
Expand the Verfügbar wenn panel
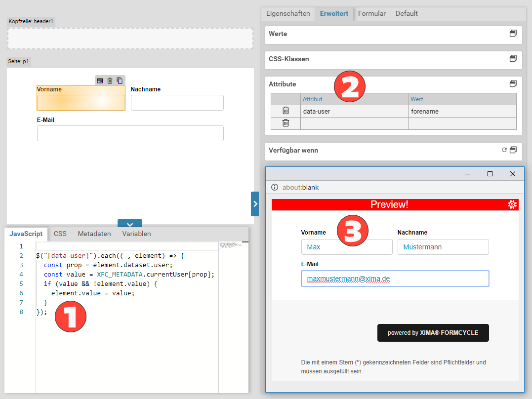(x=513, y=150)
